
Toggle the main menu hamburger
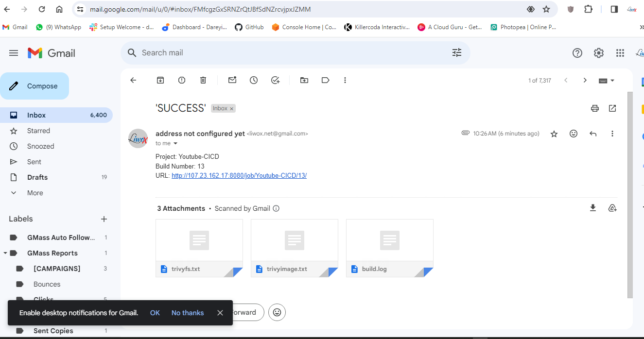coord(14,53)
